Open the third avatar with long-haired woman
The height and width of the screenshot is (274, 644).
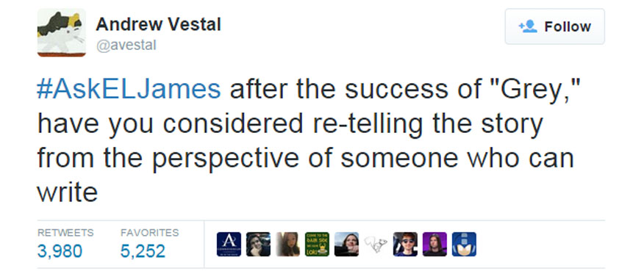coord(288,244)
